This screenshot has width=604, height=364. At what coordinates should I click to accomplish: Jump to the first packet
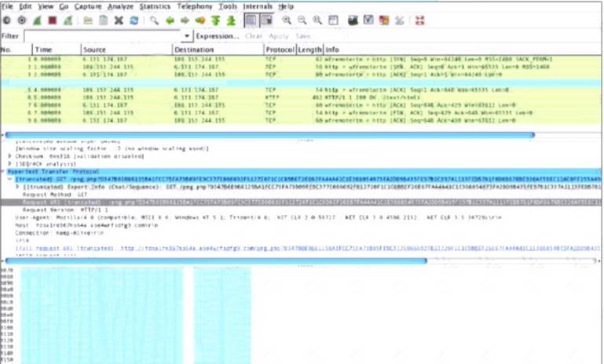tap(215, 20)
